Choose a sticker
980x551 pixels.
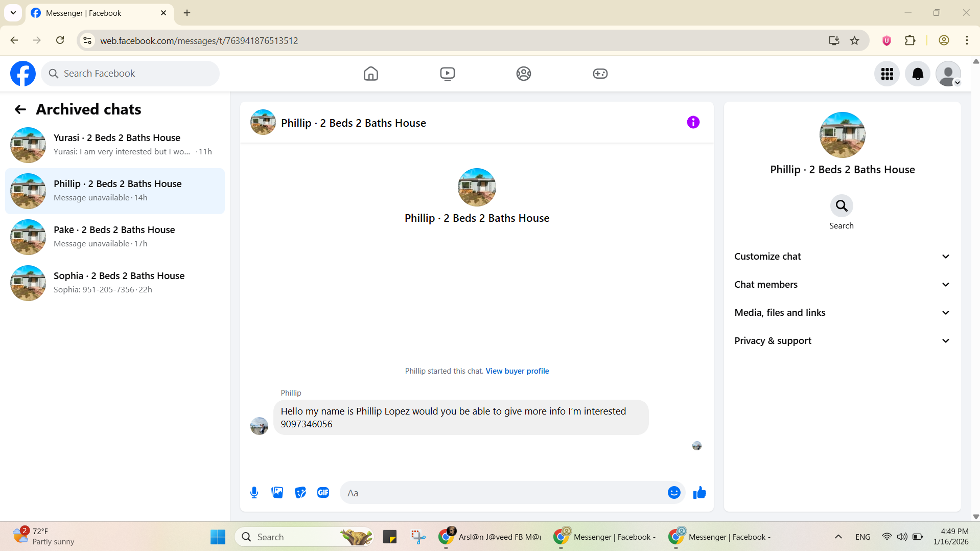pyautogui.click(x=300, y=493)
